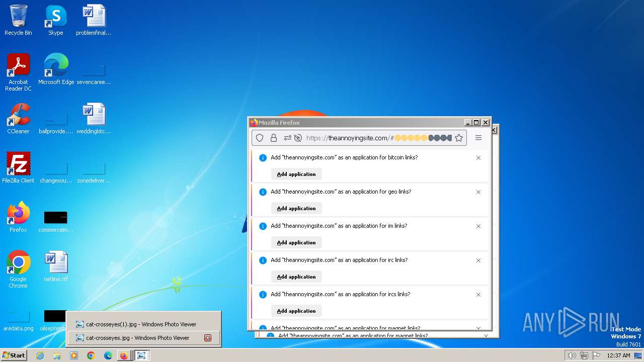Add application for bitcoin links
The height and width of the screenshot is (362, 644).
[296, 174]
